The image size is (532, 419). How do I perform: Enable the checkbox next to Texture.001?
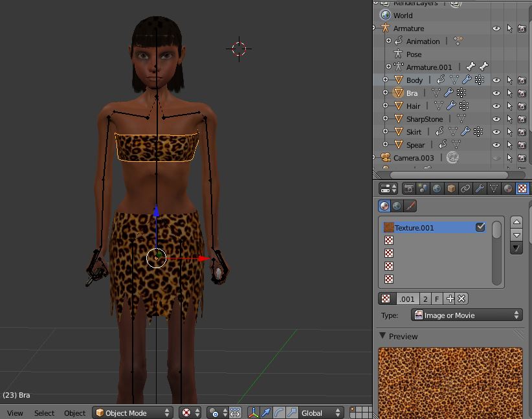480,227
